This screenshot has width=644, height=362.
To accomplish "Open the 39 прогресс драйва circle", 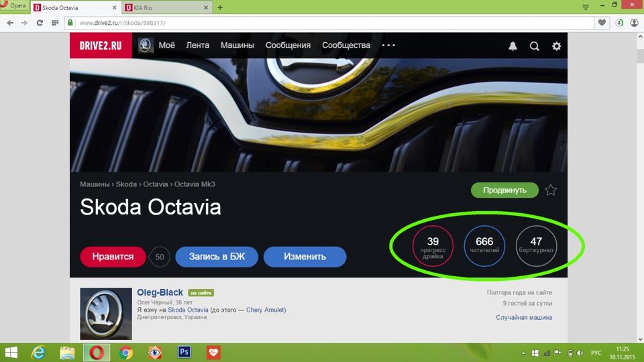I will [x=433, y=246].
